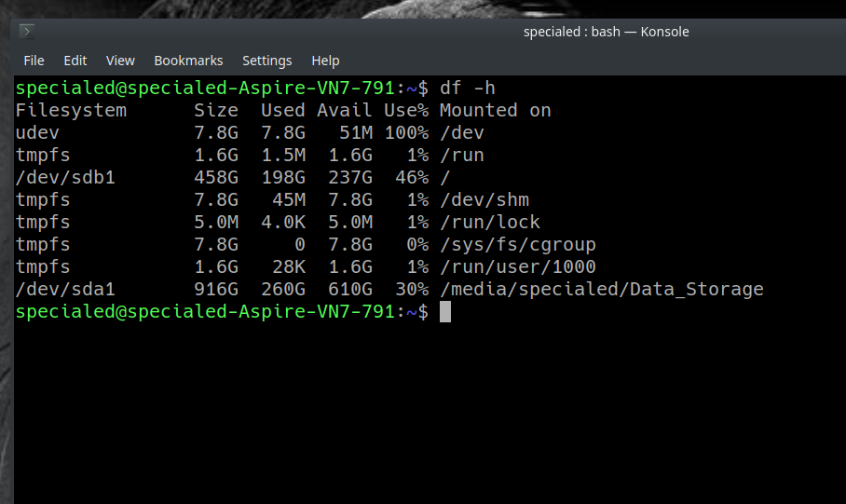Open the Help menu
This screenshot has height=504, width=846.
[x=325, y=61]
